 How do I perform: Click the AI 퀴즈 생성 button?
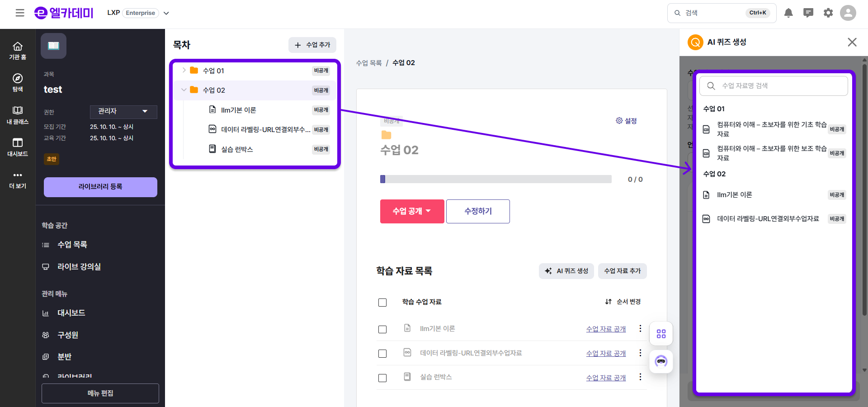coord(566,271)
